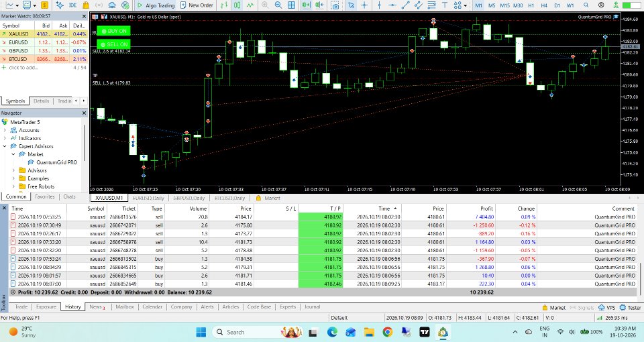
Task: Click the Market shopping bag toolbar icon
Action: coord(85,5)
